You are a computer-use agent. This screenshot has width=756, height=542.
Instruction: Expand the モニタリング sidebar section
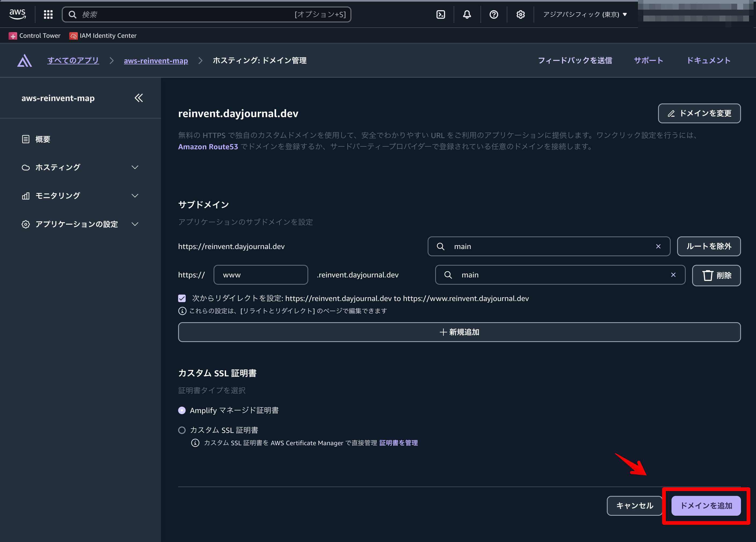point(80,196)
